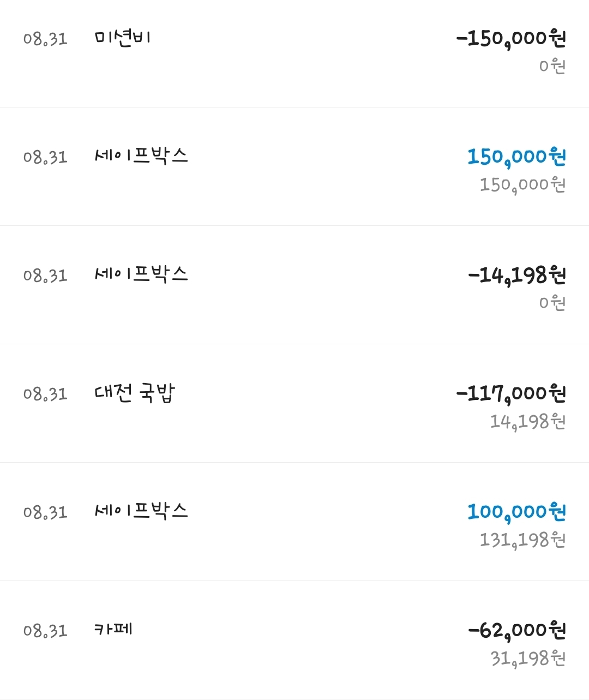Click the -14,198원 withdrawal amount

coord(516,276)
